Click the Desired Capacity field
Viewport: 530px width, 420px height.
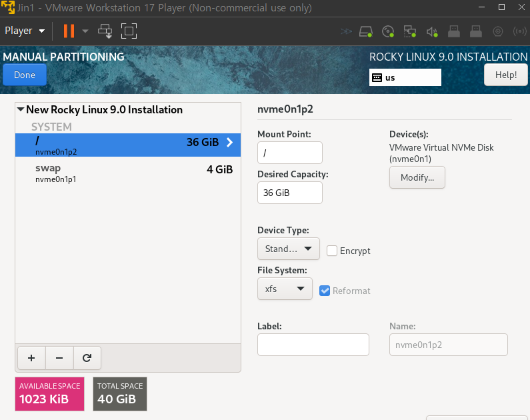(x=290, y=193)
